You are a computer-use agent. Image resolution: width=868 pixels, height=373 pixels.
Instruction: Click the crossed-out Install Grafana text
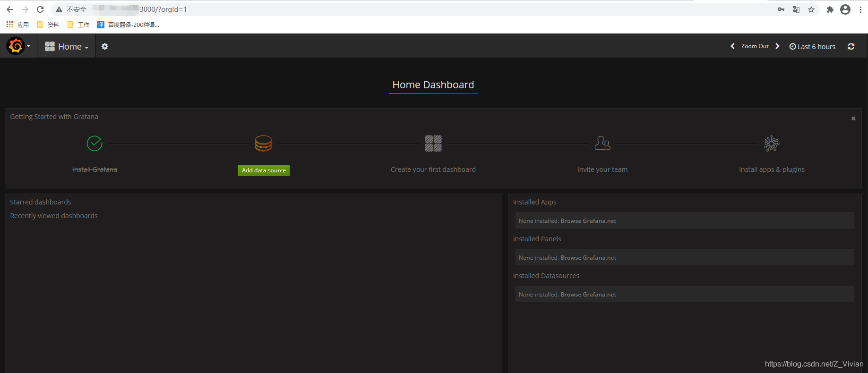(95, 170)
